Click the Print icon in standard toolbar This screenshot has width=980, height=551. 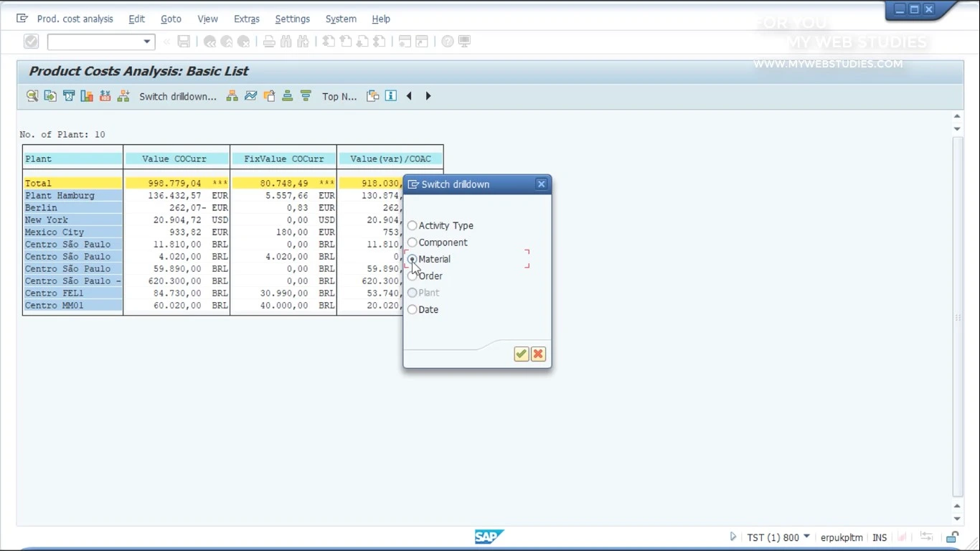[269, 42]
